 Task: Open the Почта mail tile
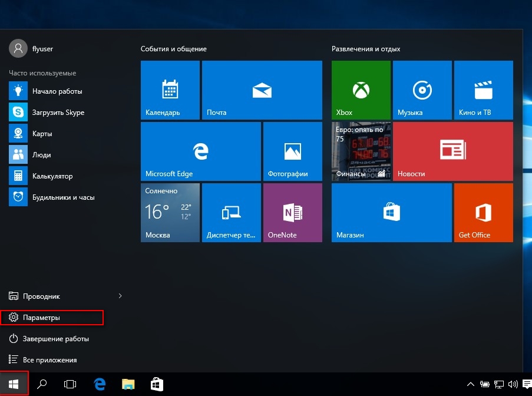pyautogui.click(x=262, y=90)
